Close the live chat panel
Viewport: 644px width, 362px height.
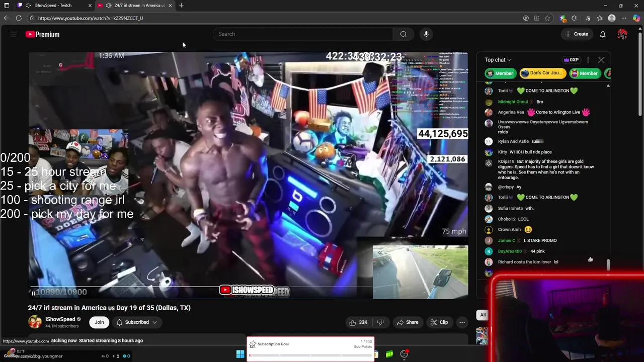tap(601, 60)
